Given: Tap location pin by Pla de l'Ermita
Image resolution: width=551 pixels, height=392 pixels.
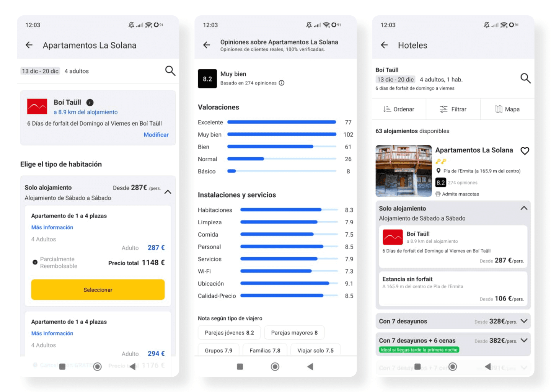Looking at the screenshot, I should pos(439,171).
